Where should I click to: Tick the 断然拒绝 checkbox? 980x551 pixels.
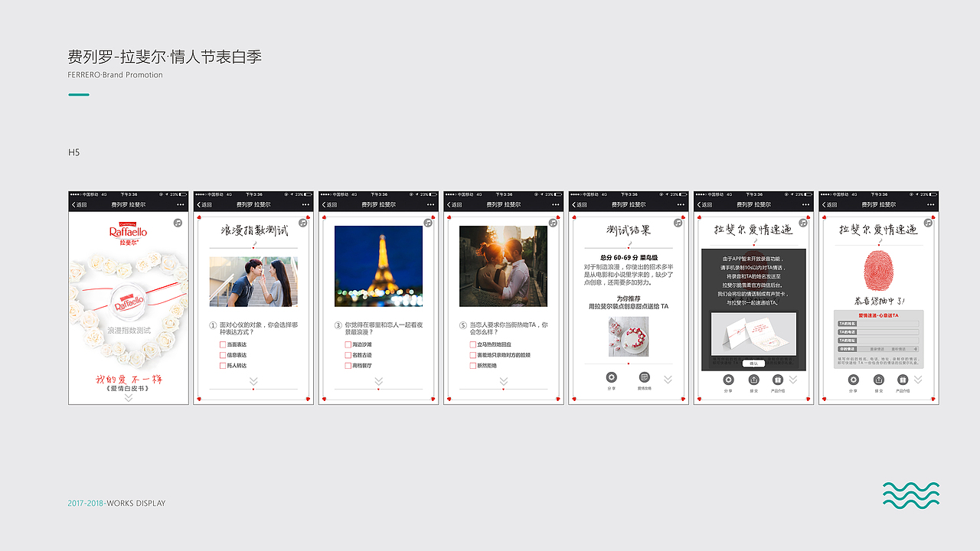(472, 366)
